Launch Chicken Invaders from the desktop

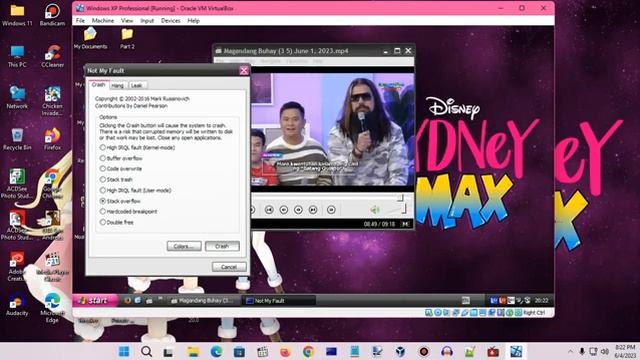click(x=52, y=100)
